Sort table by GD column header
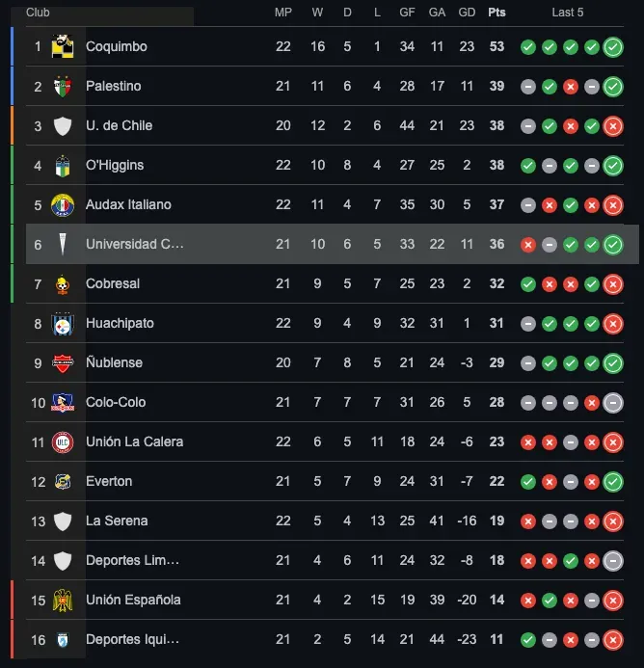Image resolution: width=644 pixels, height=668 pixels. [x=467, y=13]
